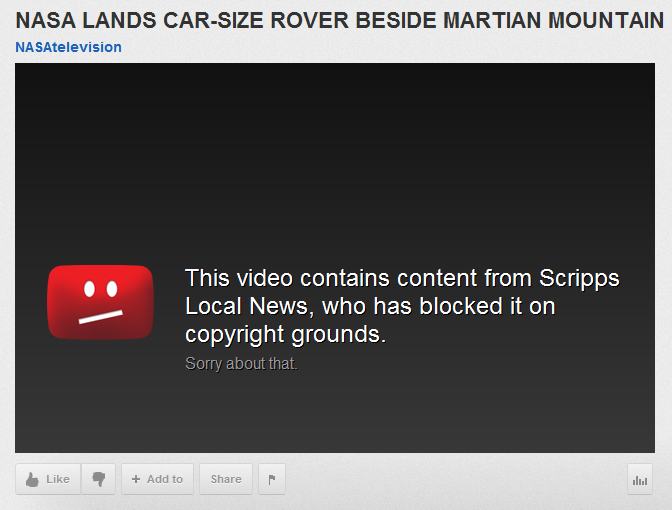Open the Add to playlist button
672x510 pixels.
(157, 479)
